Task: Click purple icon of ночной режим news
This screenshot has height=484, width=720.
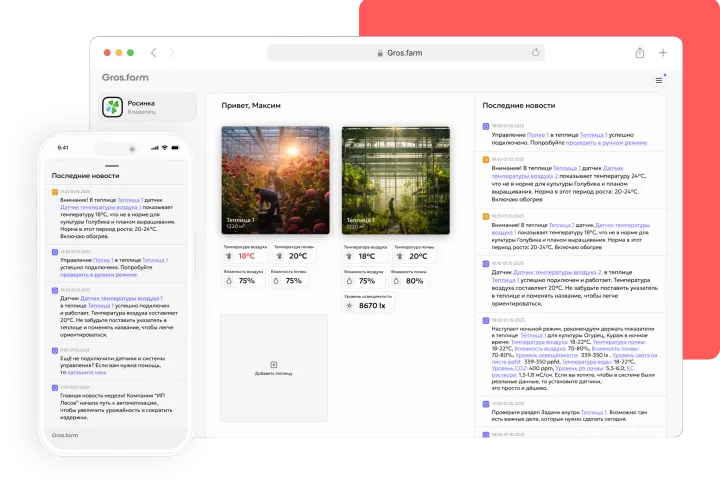Action: point(486,320)
